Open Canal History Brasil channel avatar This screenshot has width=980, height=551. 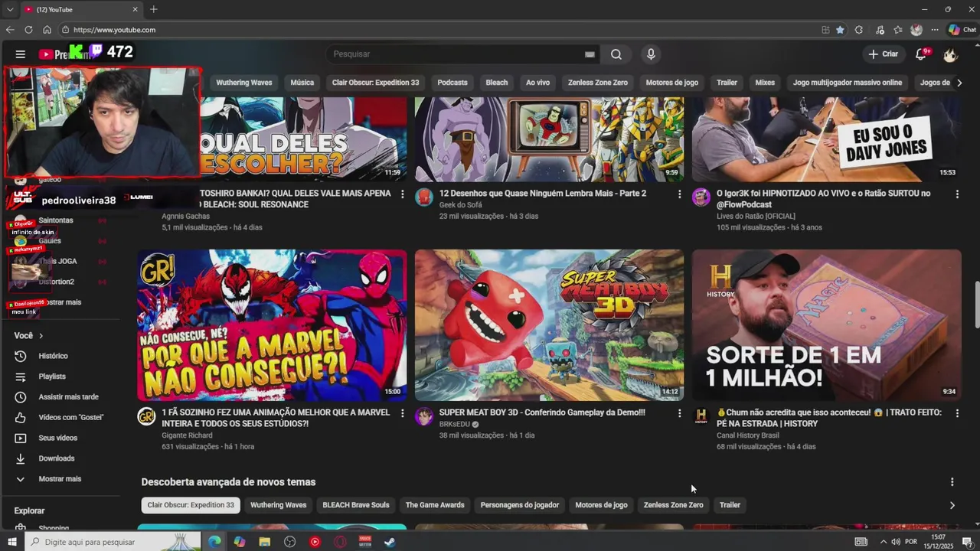coord(701,416)
